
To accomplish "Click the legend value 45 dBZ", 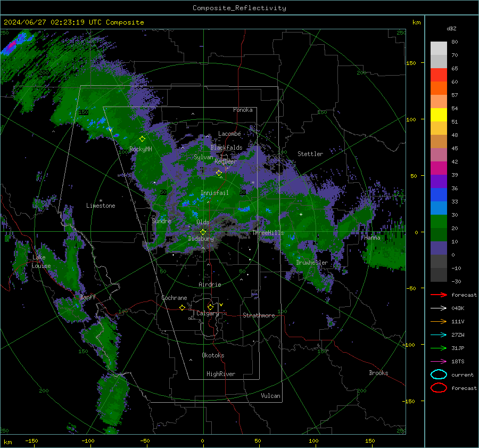I will pyautogui.click(x=455, y=148).
